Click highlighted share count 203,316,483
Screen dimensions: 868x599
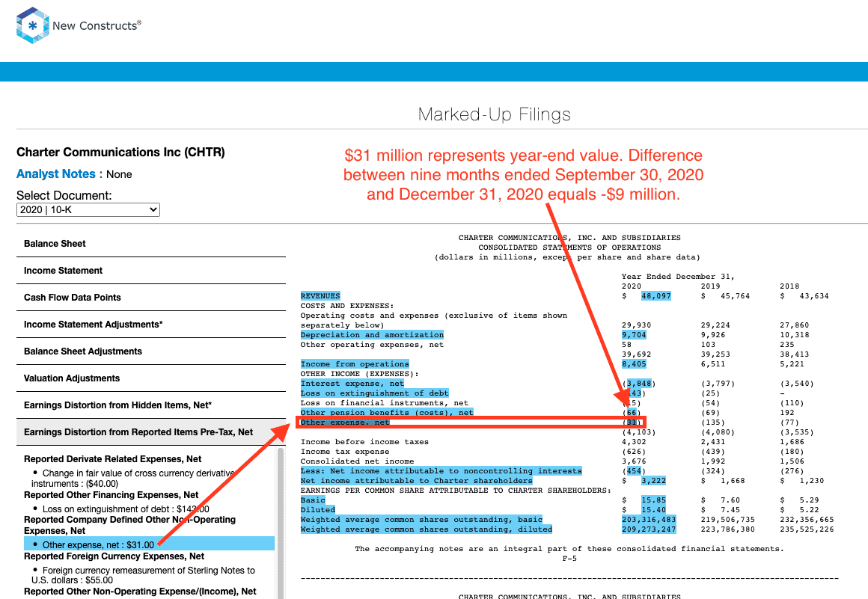pyautogui.click(x=649, y=519)
